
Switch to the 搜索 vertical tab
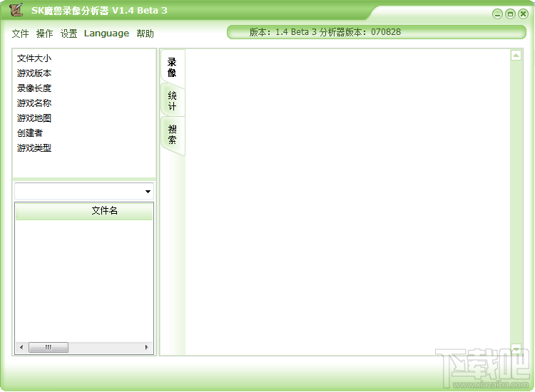click(x=173, y=135)
